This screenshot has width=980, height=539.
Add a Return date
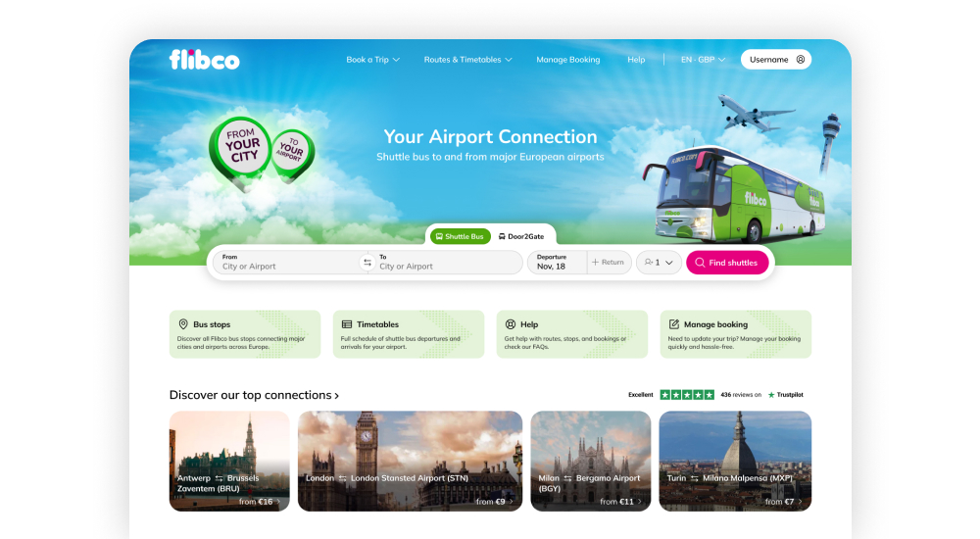(x=609, y=263)
